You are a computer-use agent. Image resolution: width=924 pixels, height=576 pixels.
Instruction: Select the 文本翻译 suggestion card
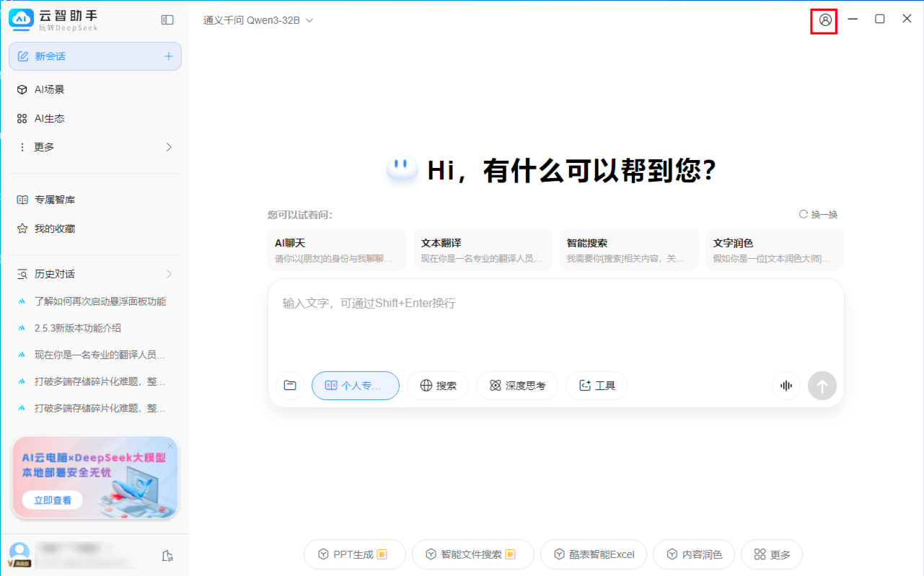click(x=482, y=249)
